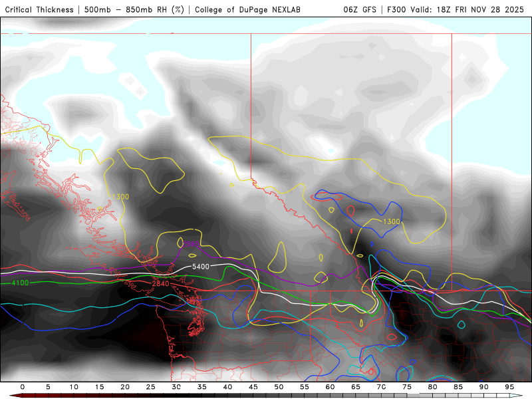532x399 pixels.
Task: Click the 10 value on the colorbar scale
Action: [74, 387]
